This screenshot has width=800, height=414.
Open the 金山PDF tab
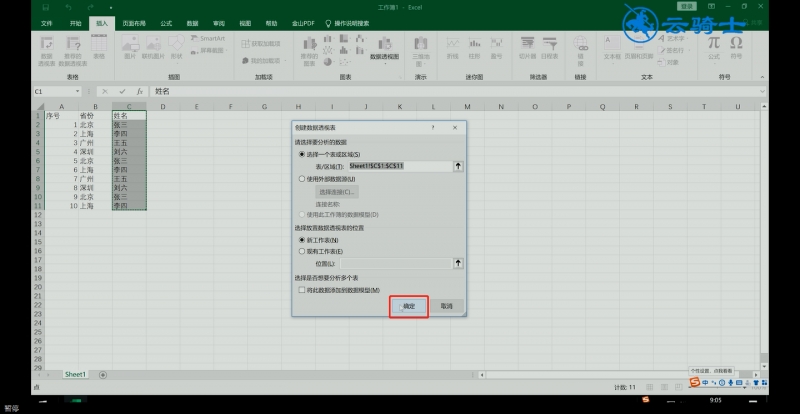coord(303,23)
